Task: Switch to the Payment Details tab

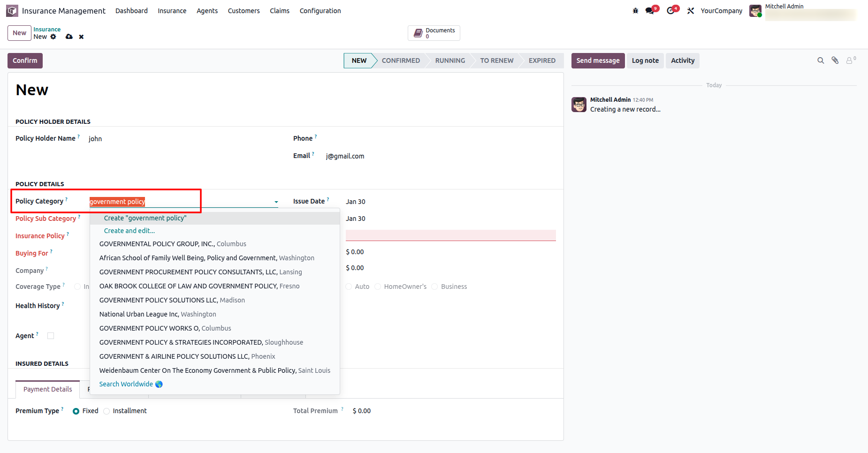Action: pos(48,389)
